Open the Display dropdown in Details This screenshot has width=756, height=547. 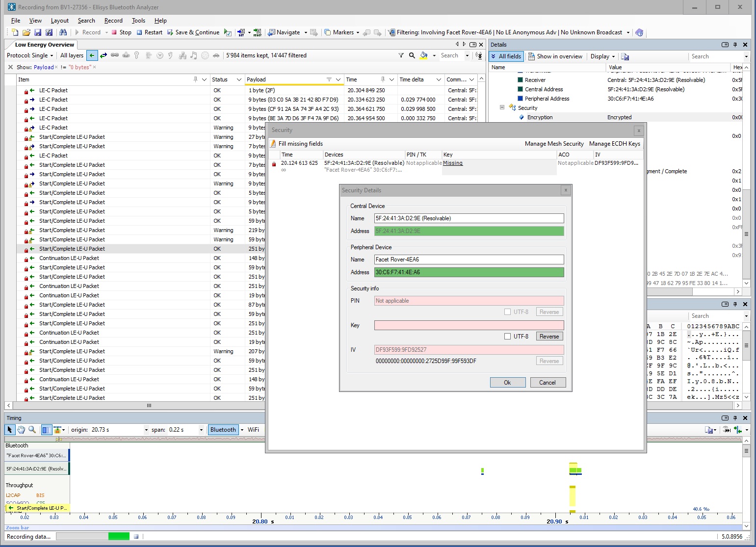tap(602, 56)
